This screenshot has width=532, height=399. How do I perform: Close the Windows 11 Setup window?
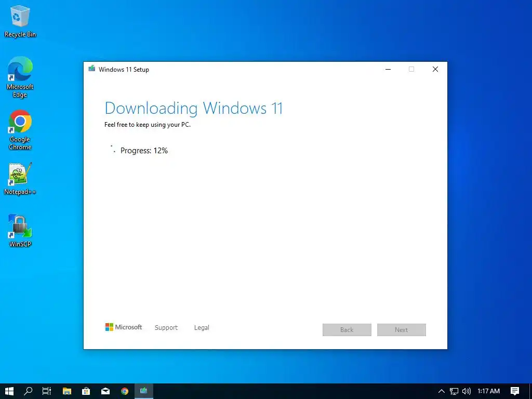435,69
